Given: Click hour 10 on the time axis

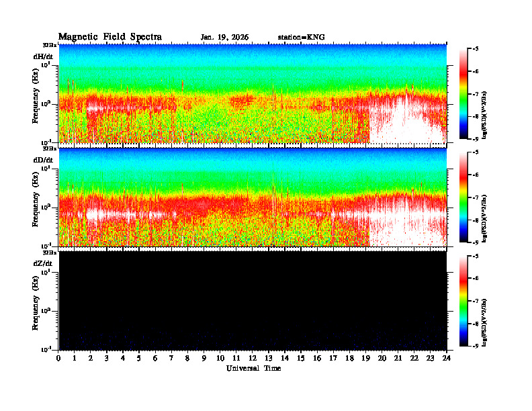Looking at the screenshot, I should click(220, 359).
